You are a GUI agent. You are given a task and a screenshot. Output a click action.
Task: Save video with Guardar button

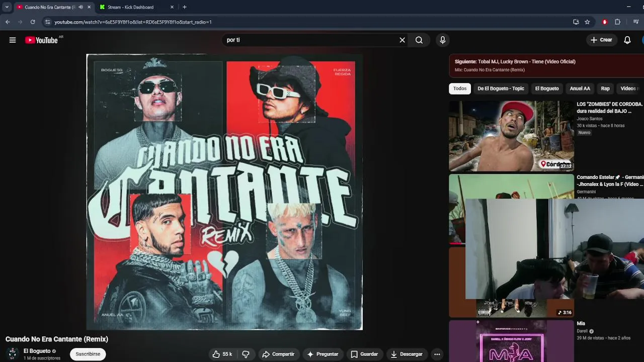(x=364, y=354)
